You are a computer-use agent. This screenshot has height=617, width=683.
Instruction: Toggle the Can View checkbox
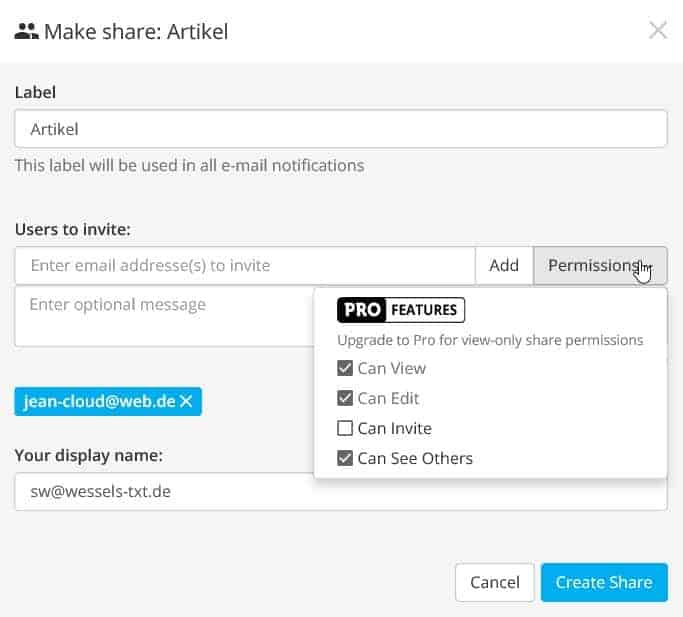coord(345,368)
